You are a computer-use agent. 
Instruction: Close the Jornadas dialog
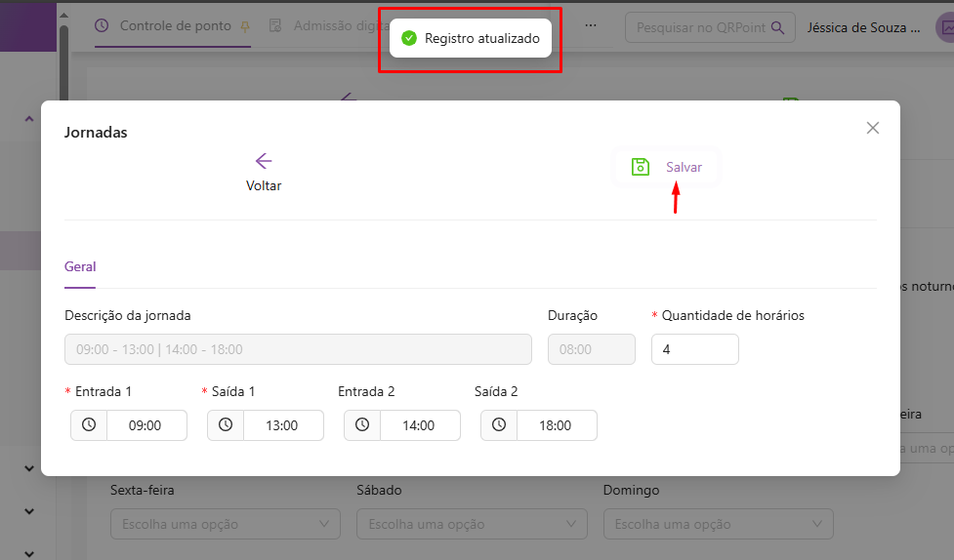pyautogui.click(x=873, y=128)
